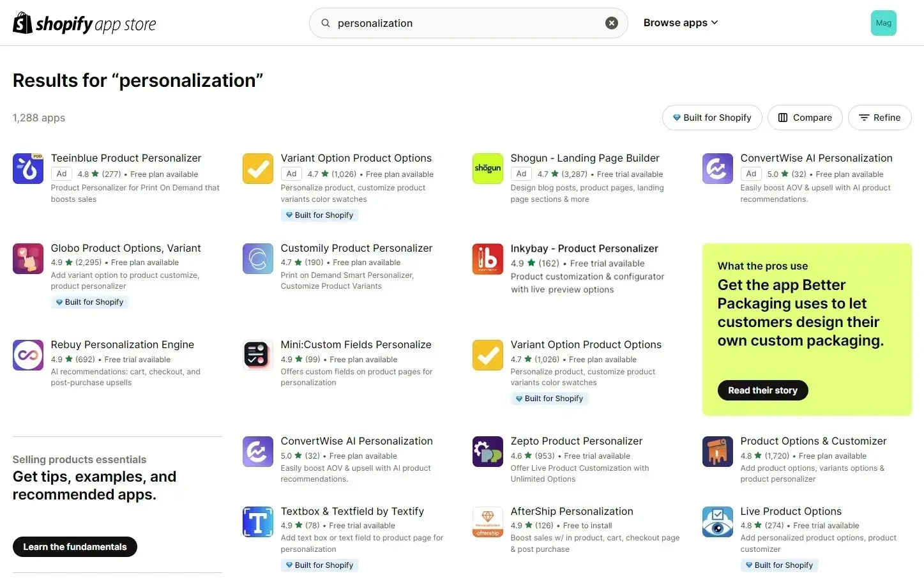Image resolution: width=924 pixels, height=580 pixels.
Task: Click the Shopify app store logo
Action: [84, 23]
